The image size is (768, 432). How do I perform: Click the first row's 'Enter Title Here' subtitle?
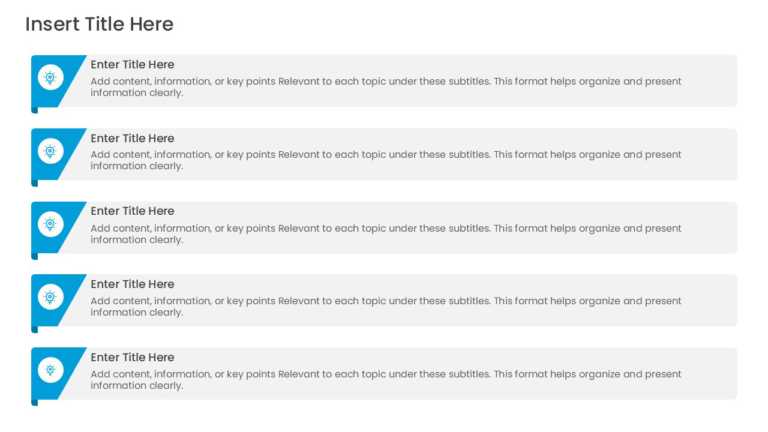132,65
